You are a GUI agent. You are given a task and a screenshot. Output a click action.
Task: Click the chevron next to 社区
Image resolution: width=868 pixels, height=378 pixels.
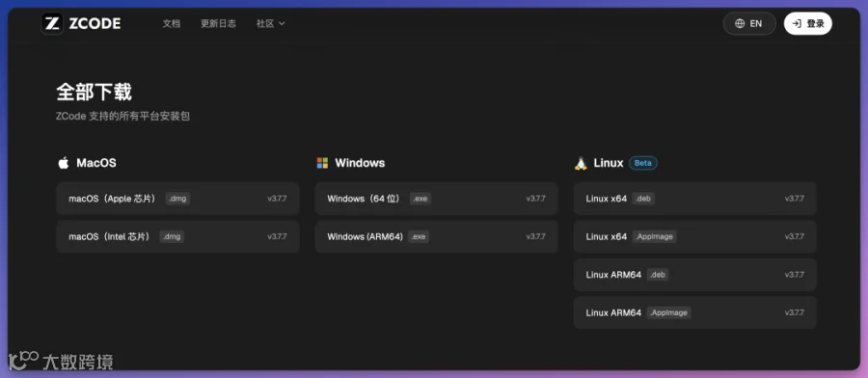282,24
